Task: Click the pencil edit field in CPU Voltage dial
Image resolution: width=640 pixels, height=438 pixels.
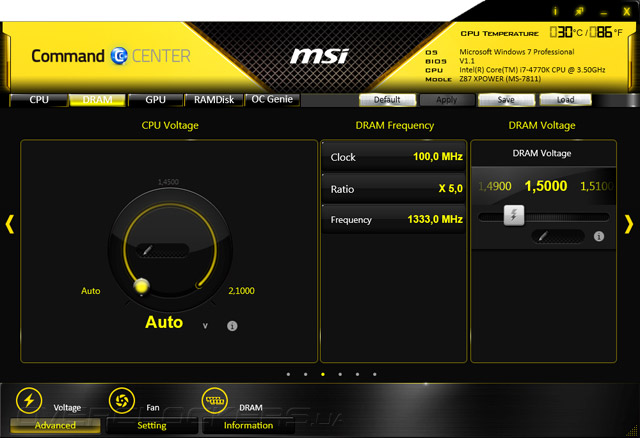Action: click(162, 250)
